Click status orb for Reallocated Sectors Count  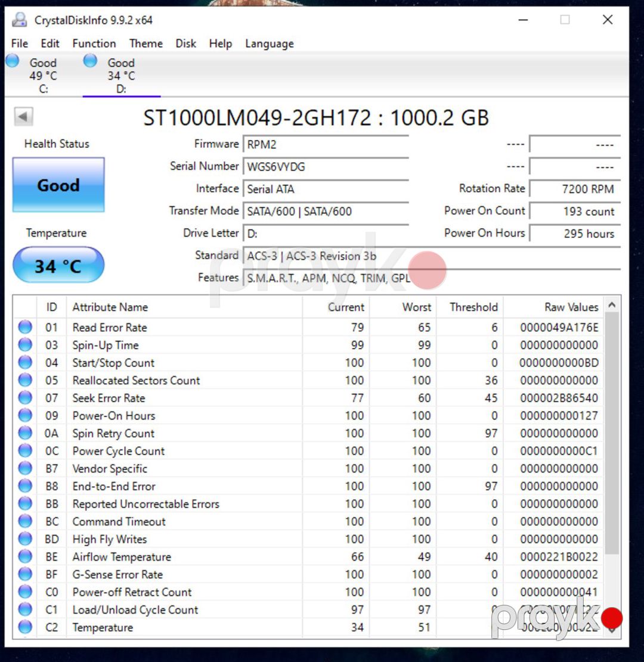pos(26,380)
